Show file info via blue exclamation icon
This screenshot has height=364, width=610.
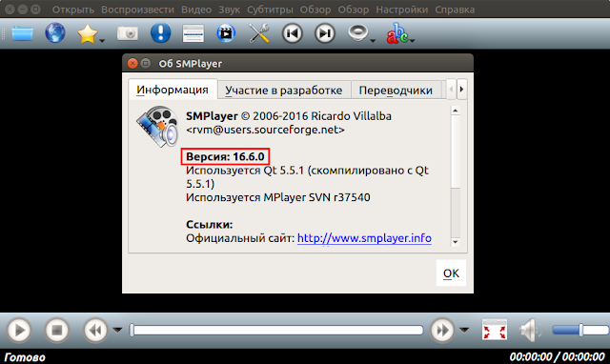click(160, 32)
